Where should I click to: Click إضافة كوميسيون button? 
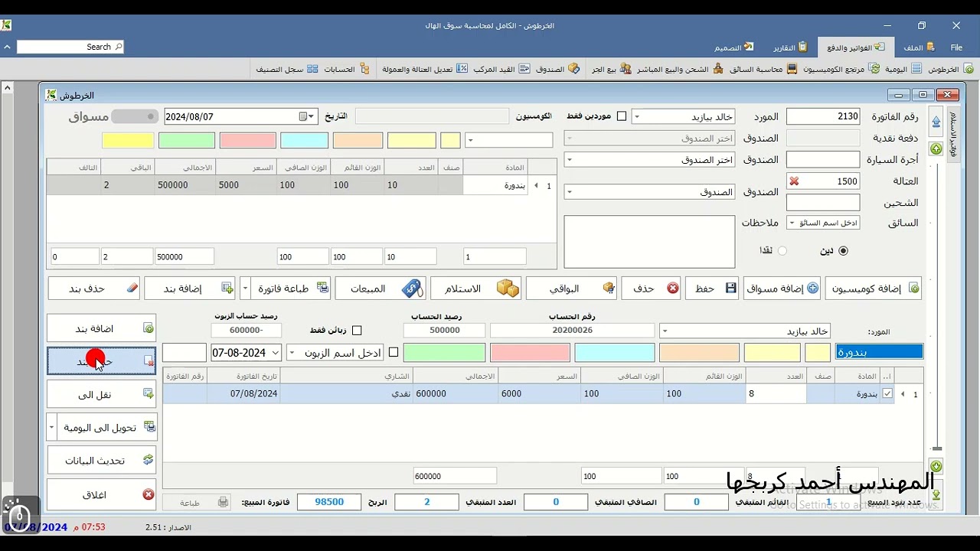[873, 289]
